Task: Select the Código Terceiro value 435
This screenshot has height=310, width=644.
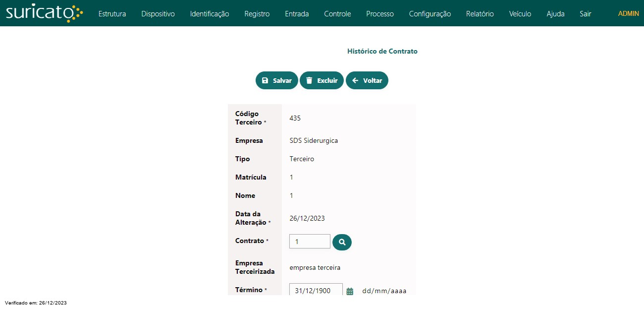Action: (x=295, y=118)
